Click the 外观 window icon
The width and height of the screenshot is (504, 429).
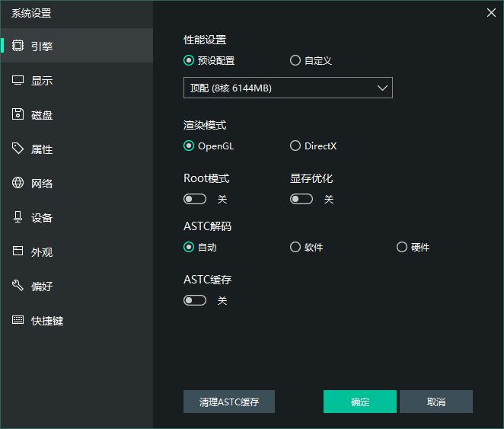(18, 251)
